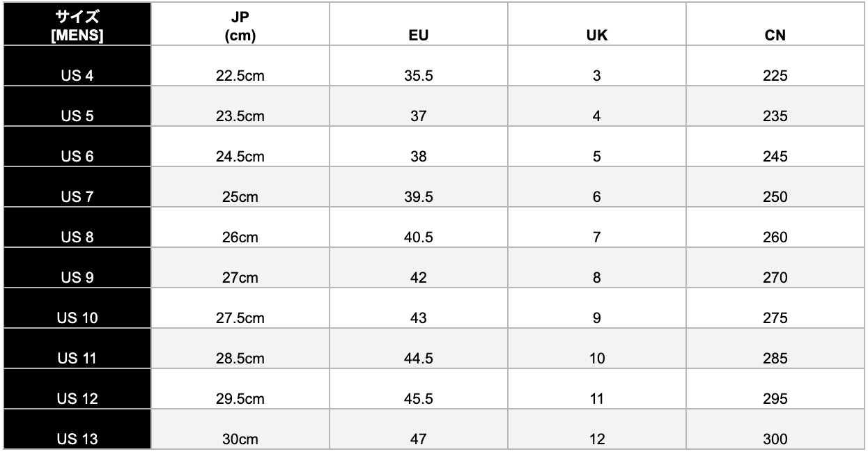Screen dimensions: 868x454
Task: Click the CN 245 cell
Action: click(x=775, y=147)
